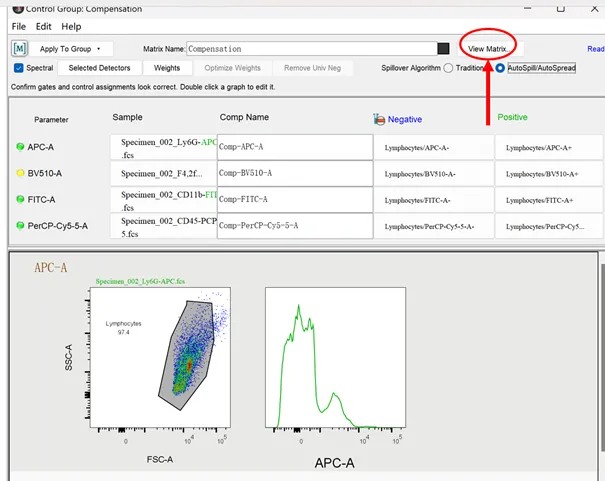Click the View Matrix button

(488, 48)
